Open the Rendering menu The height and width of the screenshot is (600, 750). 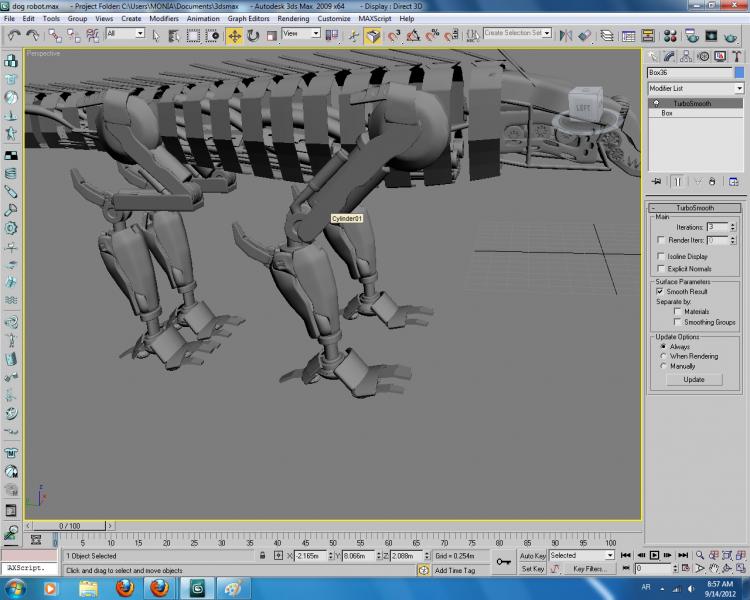(293, 18)
